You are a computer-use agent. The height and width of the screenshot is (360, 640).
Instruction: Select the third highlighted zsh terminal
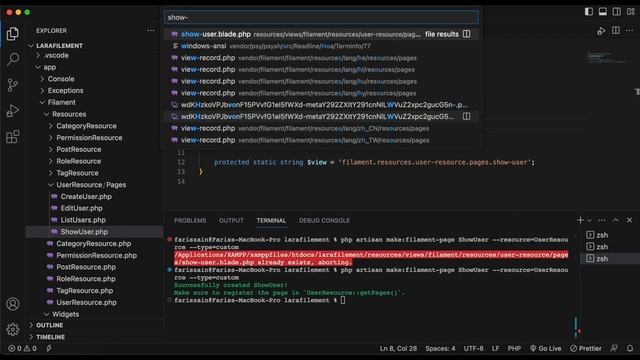coord(609,259)
